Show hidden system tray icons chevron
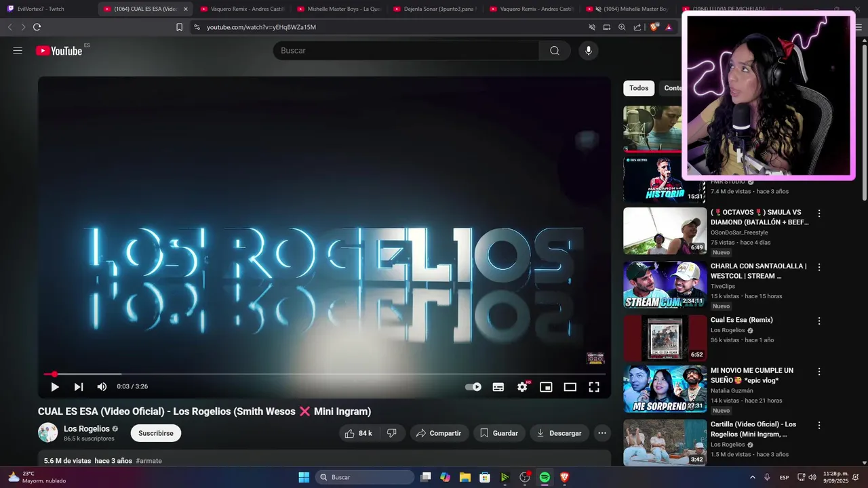Image resolution: width=868 pixels, height=488 pixels. 752,477
